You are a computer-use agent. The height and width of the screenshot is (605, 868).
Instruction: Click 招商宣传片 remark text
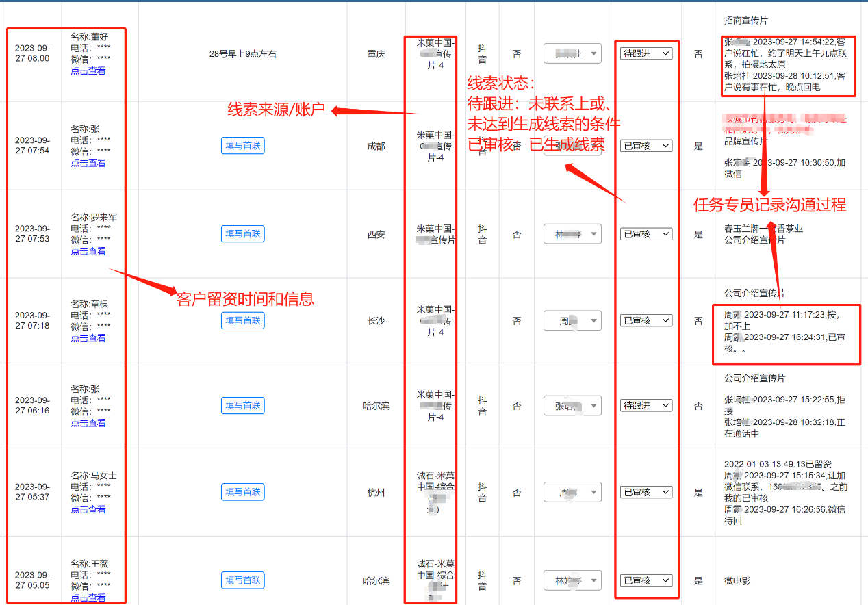(746, 21)
